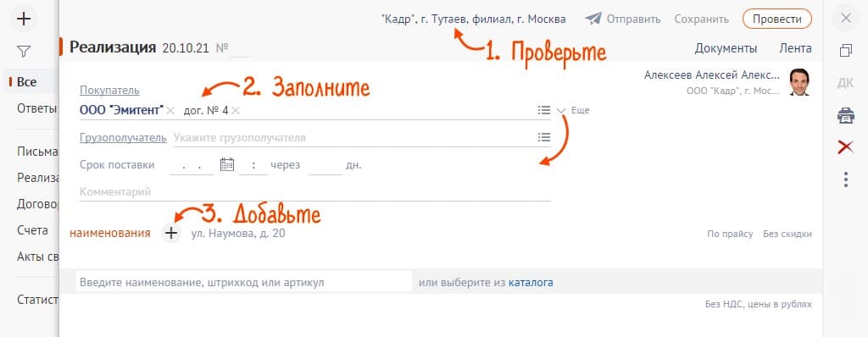Click the copy document icon on right
The image size is (868, 337).
(845, 51)
